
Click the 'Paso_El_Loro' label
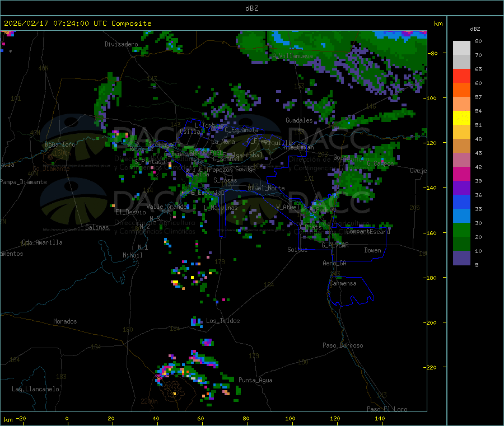[x=387, y=409]
